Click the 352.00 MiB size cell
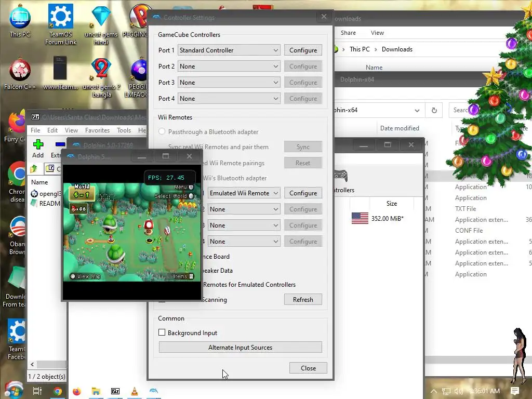532x399 pixels. click(387, 219)
